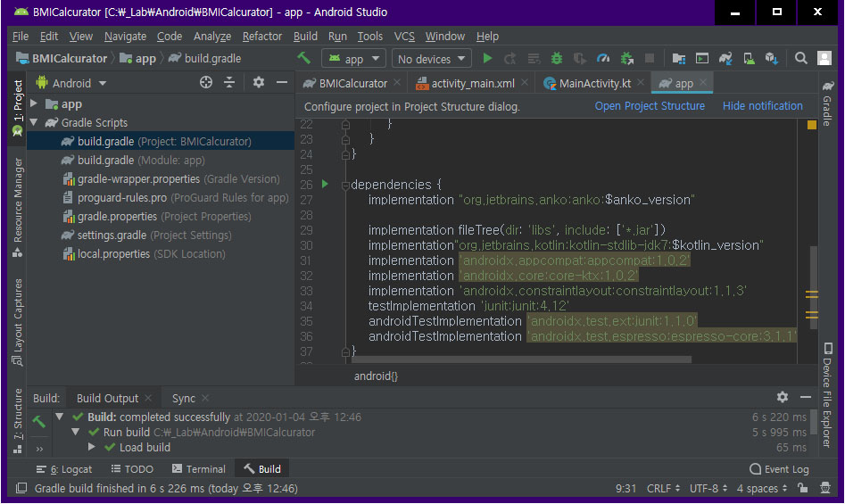This screenshot has width=845, height=504.
Task: Open the Event Log button
Action: pyautogui.click(x=779, y=469)
